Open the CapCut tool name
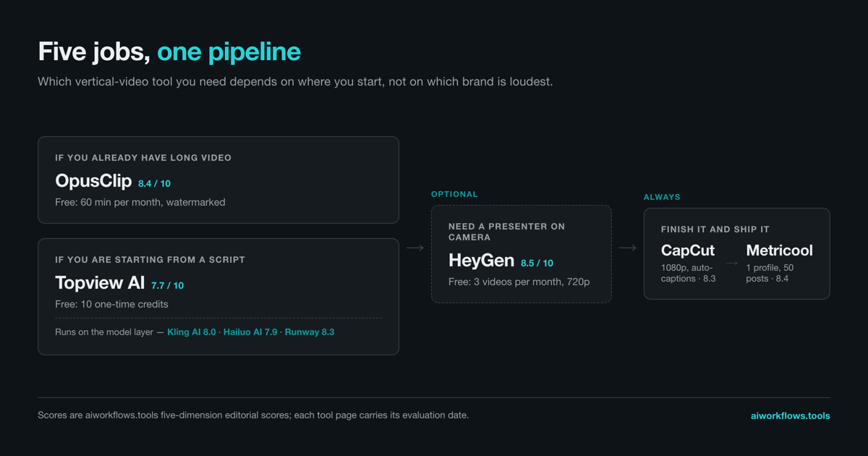This screenshot has width=868, height=456. pyautogui.click(x=688, y=250)
